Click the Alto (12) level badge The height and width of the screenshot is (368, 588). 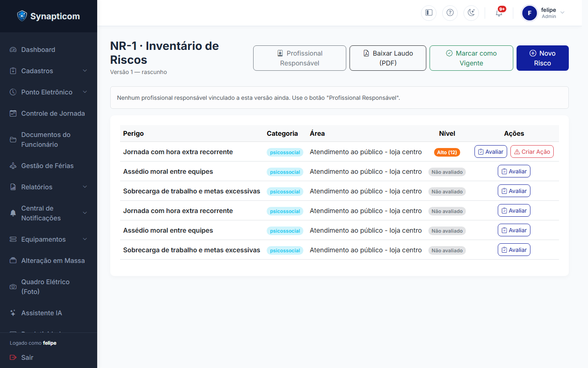pos(447,152)
